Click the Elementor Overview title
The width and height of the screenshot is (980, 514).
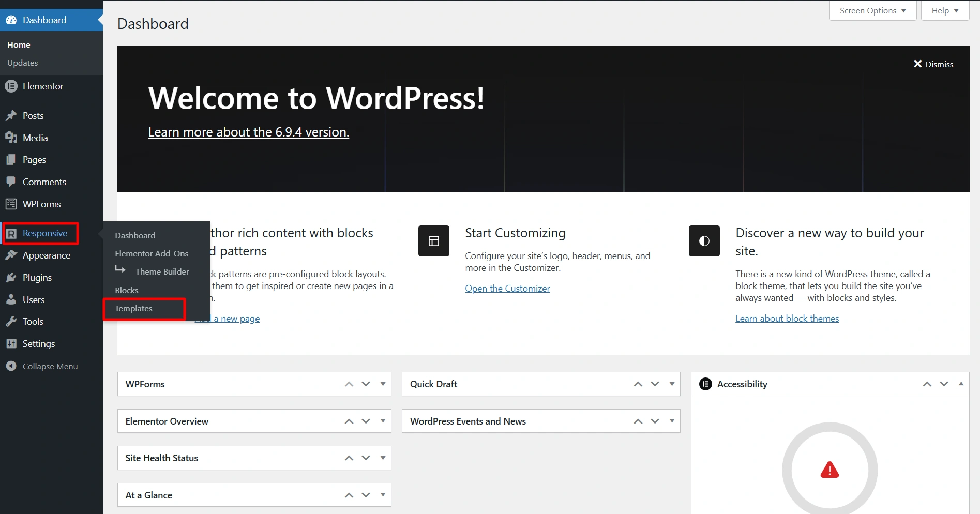[167, 421]
